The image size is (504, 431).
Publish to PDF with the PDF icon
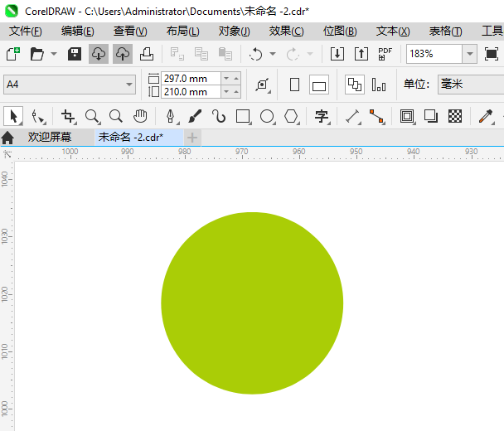pyautogui.click(x=385, y=54)
